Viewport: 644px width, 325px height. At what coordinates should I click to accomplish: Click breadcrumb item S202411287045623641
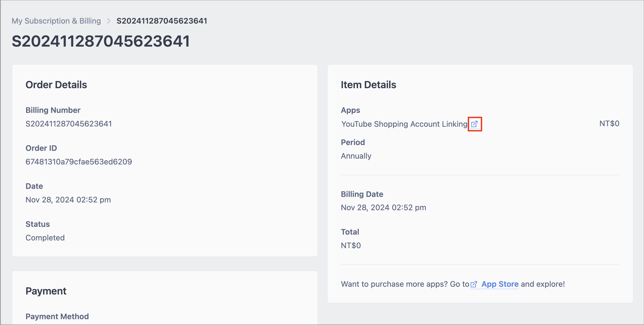(162, 21)
